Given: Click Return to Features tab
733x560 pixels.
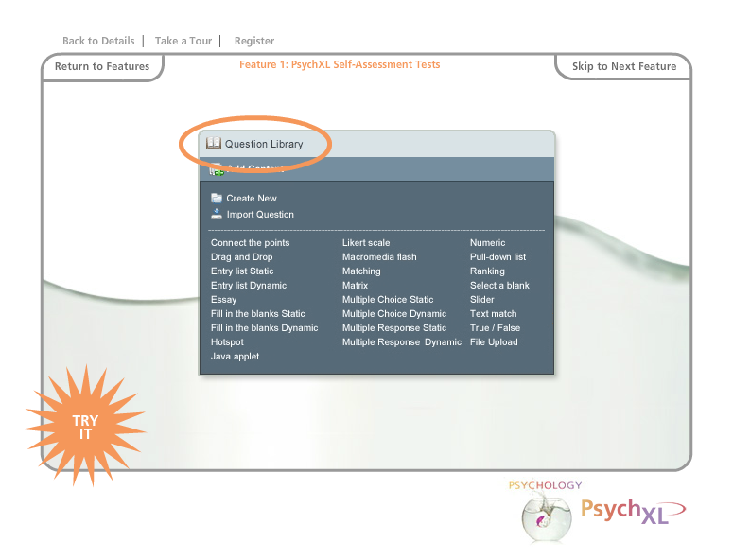Looking at the screenshot, I should point(102,66).
